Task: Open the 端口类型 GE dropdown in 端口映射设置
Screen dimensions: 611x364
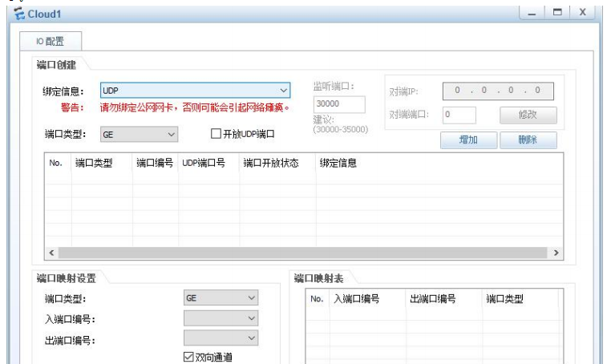Action: pyautogui.click(x=221, y=298)
